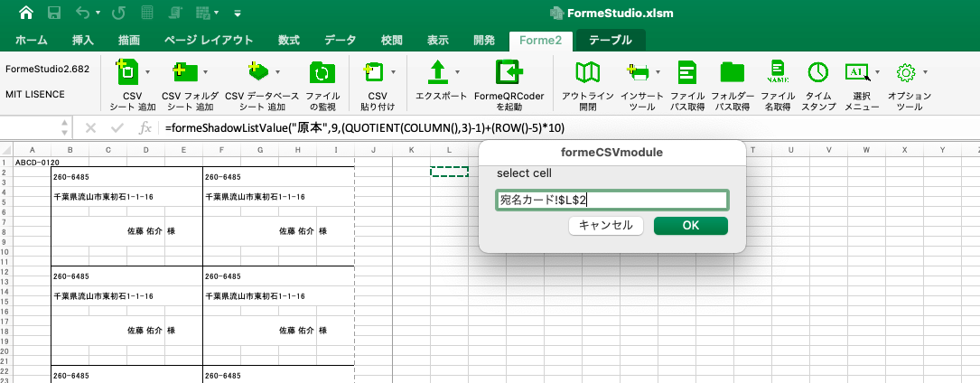
Task: Click the ファイルパス取得 icon
Action: pyautogui.click(x=687, y=72)
